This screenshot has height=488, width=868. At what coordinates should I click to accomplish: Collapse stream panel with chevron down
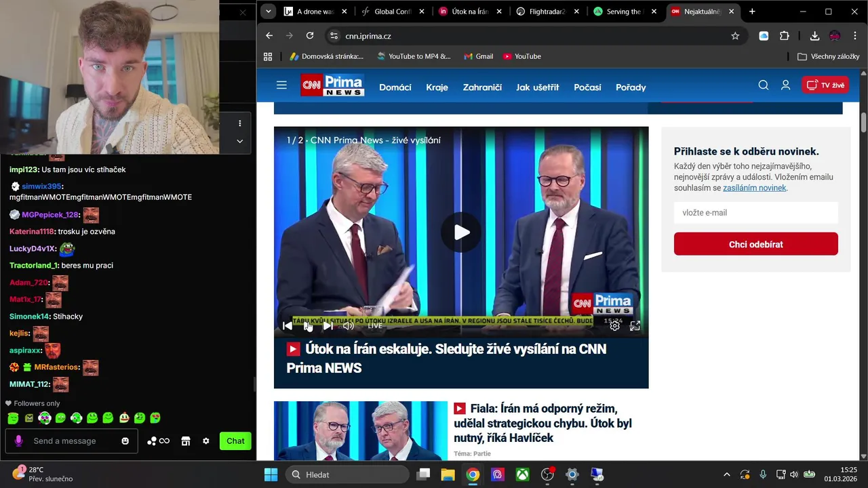click(x=239, y=141)
